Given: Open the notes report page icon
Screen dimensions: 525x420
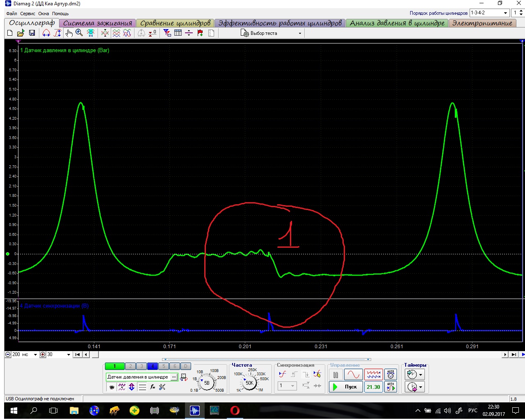Looking at the screenshot, I should [211, 33].
